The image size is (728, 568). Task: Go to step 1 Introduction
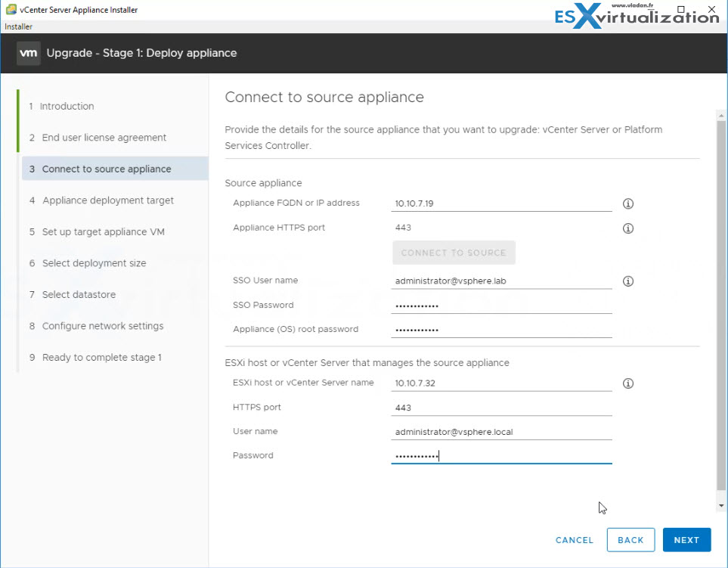(61, 106)
